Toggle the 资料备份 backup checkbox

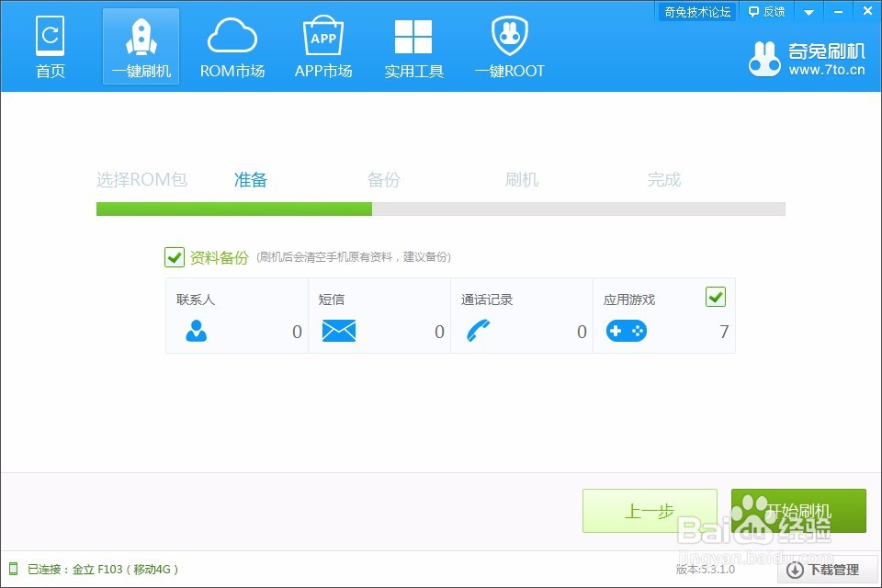click(175, 257)
